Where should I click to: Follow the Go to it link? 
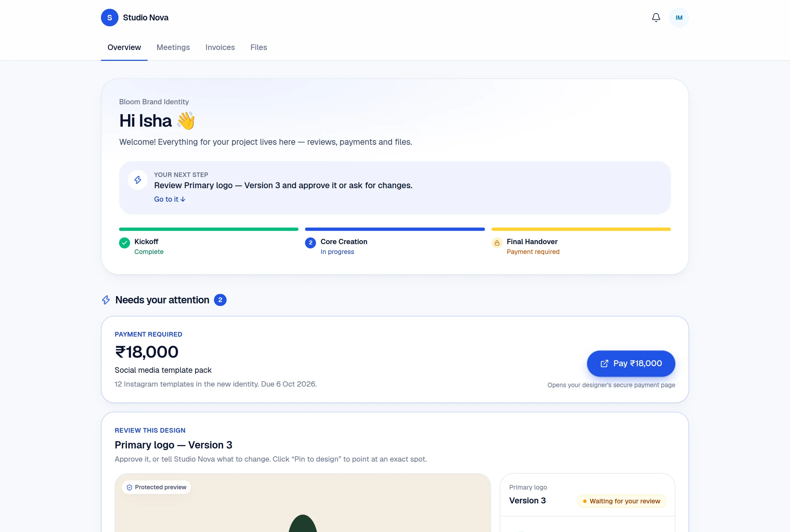pyautogui.click(x=170, y=199)
